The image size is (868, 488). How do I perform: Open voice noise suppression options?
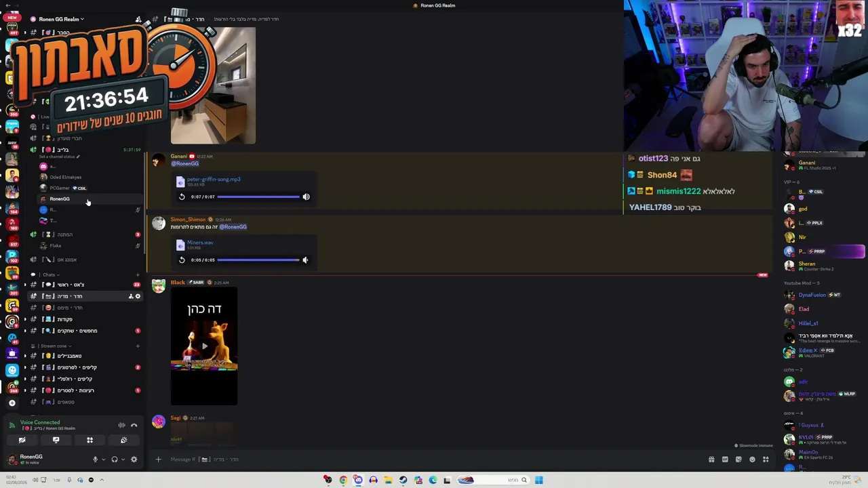pos(122,425)
